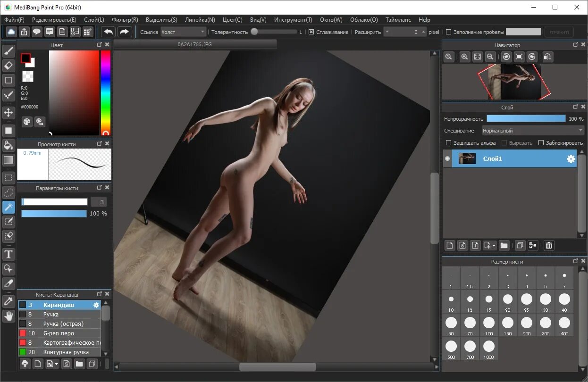588x382 pixels.
Task: Open the Смешивание blending mode dropdown
Action: 532,130
